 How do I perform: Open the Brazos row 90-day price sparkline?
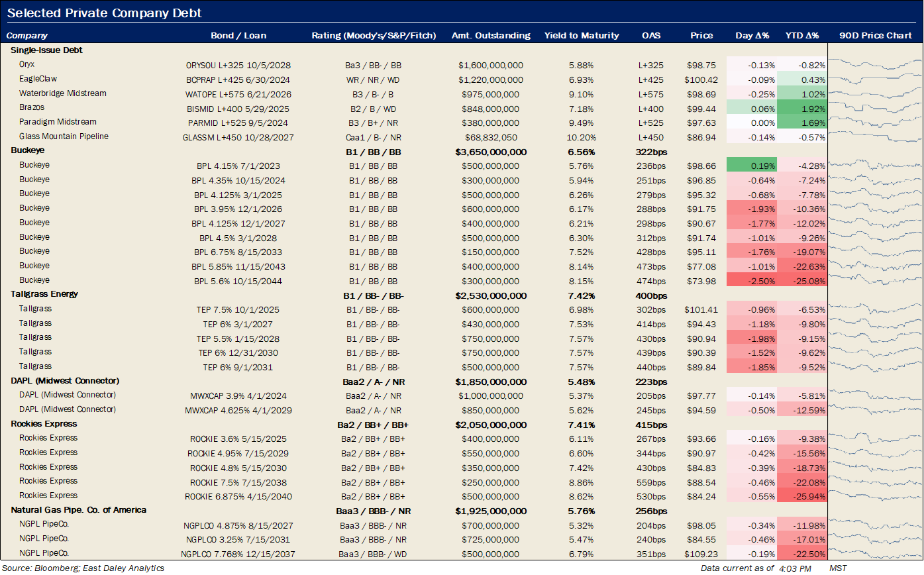coord(875,108)
